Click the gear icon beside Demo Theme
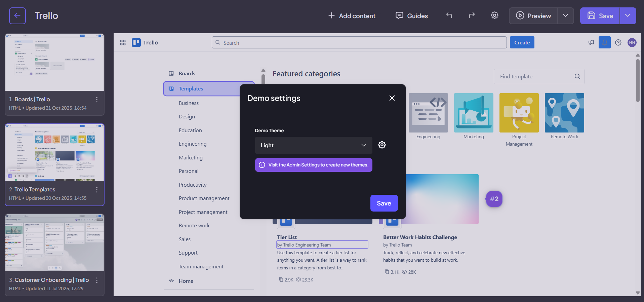The width and height of the screenshot is (644, 302). click(382, 145)
